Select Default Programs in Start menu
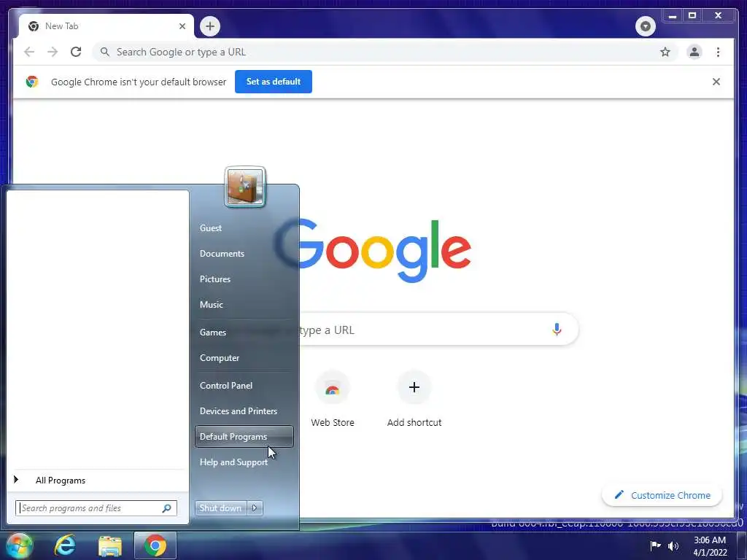Viewport: 747px width, 560px height. point(244,437)
